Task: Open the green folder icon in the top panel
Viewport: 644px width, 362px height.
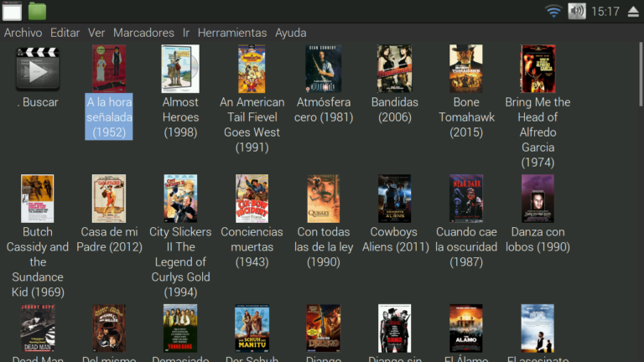Action: pos(37,11)
